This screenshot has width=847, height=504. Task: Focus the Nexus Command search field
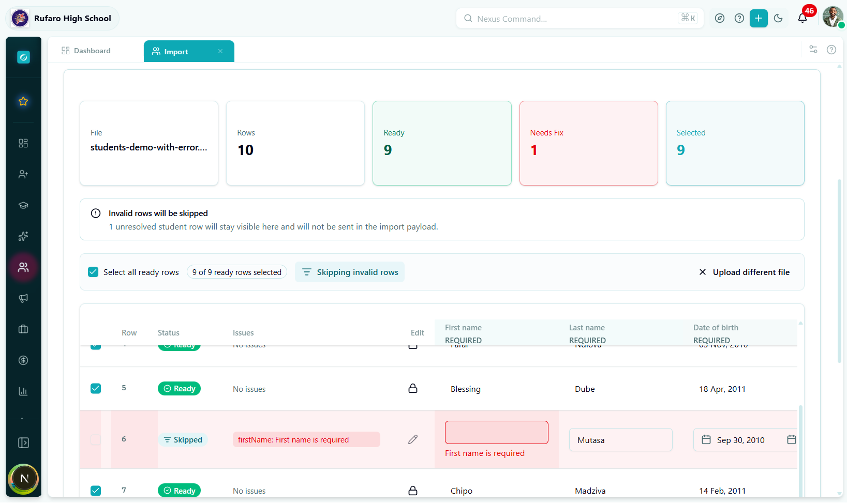click(x=580, y=19)
